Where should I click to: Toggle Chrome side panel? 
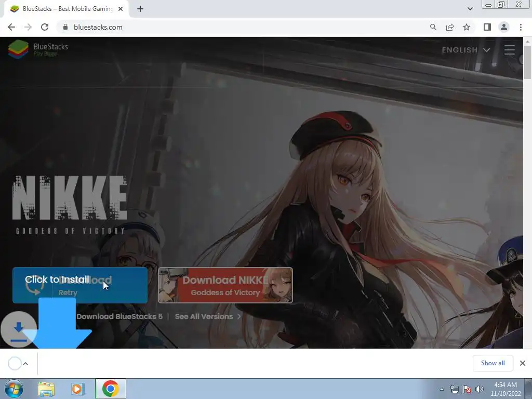coord(487,27)
